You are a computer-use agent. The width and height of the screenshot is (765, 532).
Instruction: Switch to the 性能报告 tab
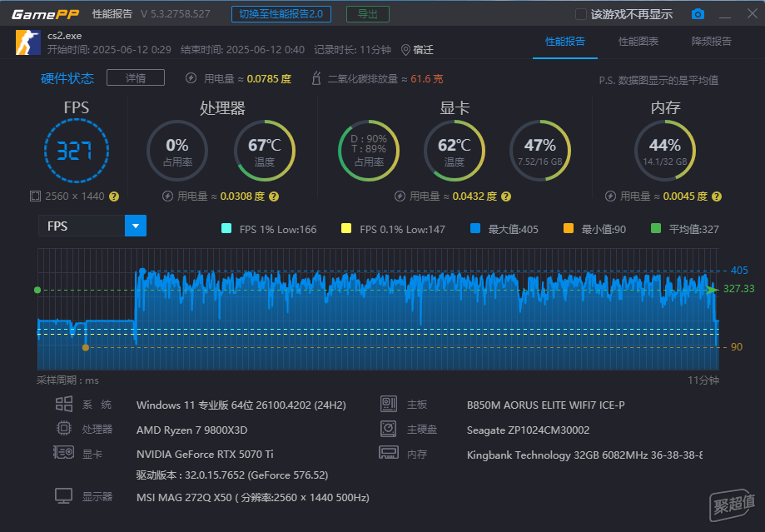click(565, 42)
